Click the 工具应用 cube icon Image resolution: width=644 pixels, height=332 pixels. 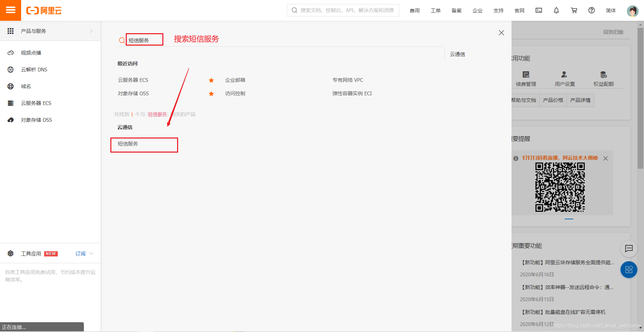(11, 254)
